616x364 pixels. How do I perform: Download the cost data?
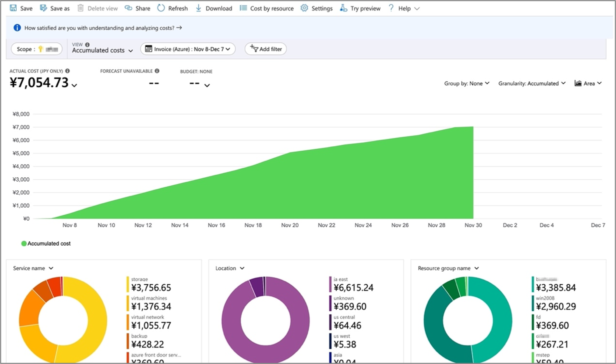tap(213, 8)
